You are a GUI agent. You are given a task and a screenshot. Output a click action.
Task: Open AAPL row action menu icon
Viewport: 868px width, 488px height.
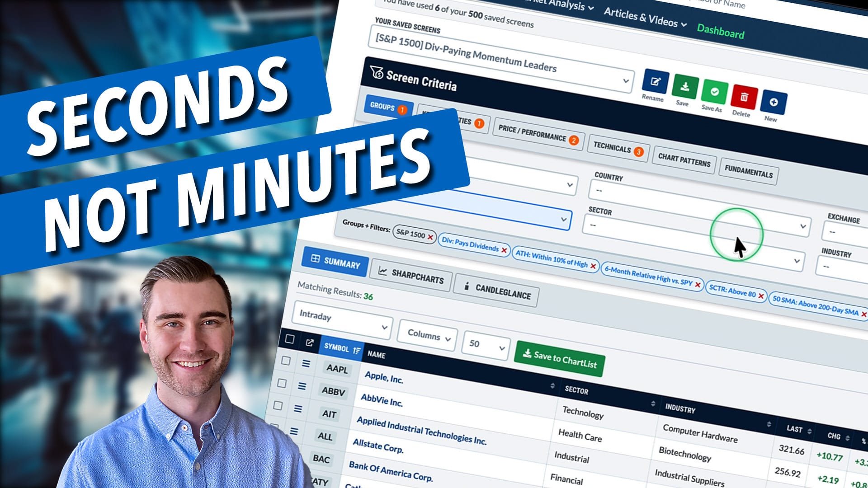pyautogui.click(x=306, y=364)
